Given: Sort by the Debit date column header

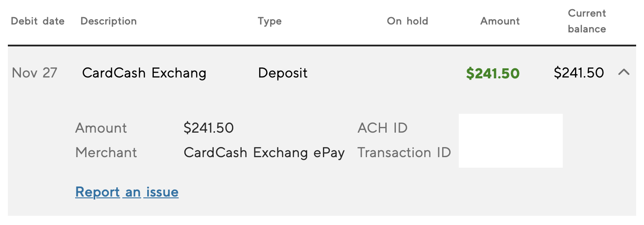Looking at the screenshot, I should pyautogui.click(x=38, y=21).
